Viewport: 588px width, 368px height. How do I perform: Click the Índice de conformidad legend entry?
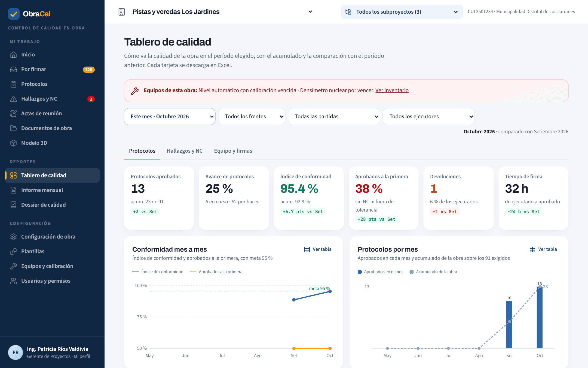pyautogui.click(x=158, y=272)
